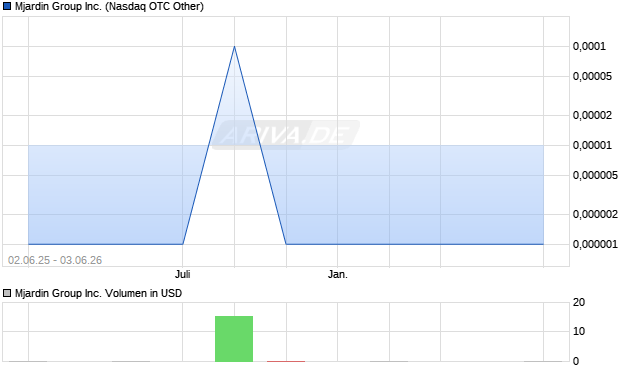Click the volume axis value '20'

click(579, 303)
